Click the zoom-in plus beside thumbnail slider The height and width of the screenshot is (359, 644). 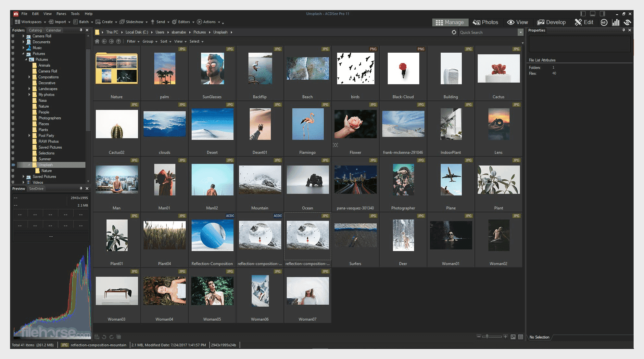click(505, 337)
